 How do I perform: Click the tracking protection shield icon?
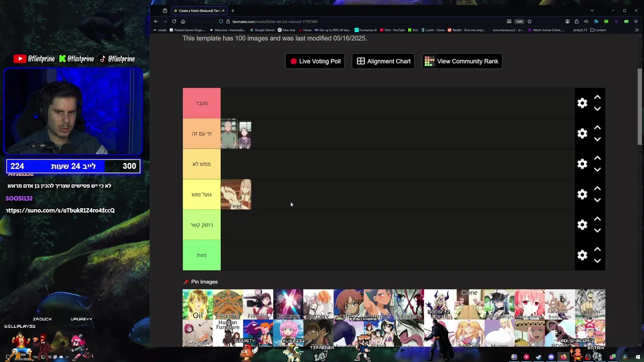[221, 22]
